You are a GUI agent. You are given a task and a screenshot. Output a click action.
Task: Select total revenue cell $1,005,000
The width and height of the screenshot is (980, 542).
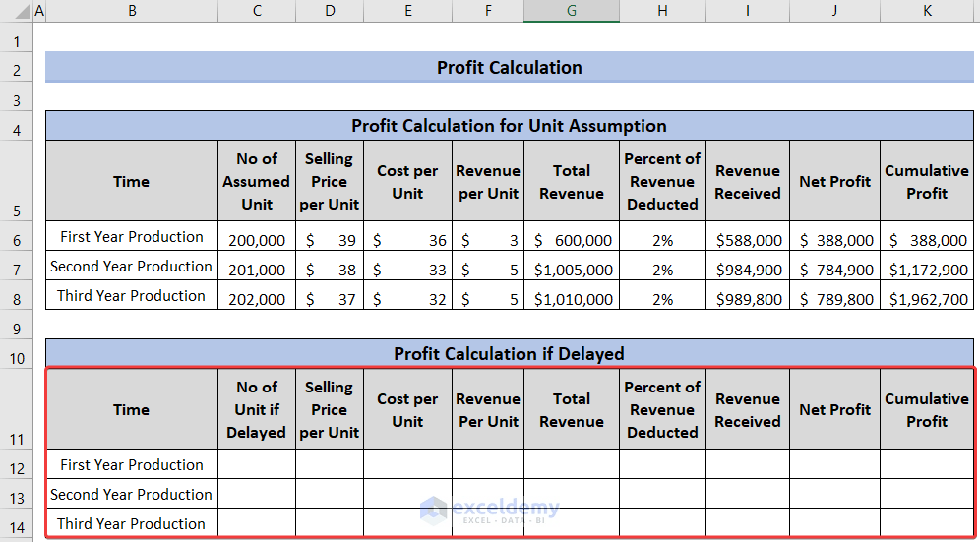[572, 266]
